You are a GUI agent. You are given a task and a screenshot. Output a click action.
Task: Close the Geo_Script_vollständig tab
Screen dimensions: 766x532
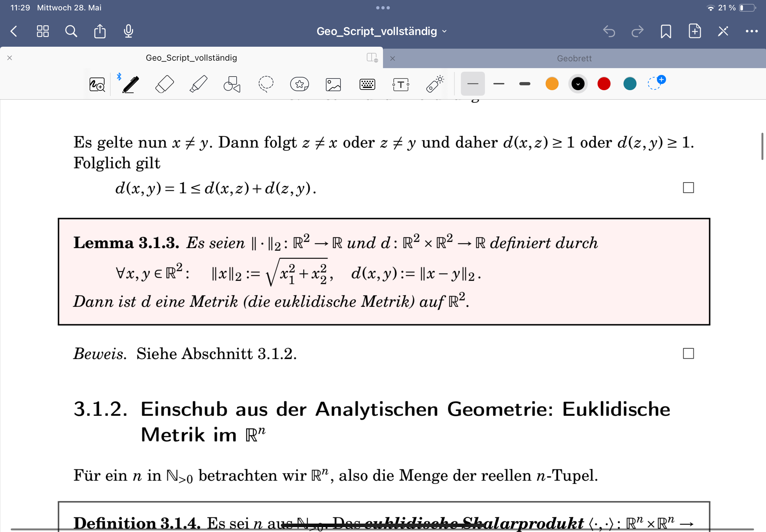pos(10,58)
